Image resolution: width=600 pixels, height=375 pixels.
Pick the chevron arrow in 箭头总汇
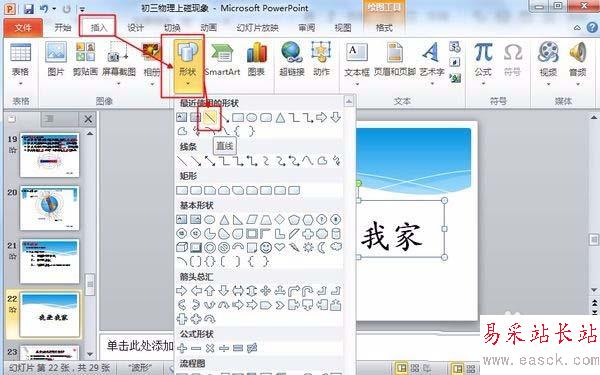tap(280, 305)
